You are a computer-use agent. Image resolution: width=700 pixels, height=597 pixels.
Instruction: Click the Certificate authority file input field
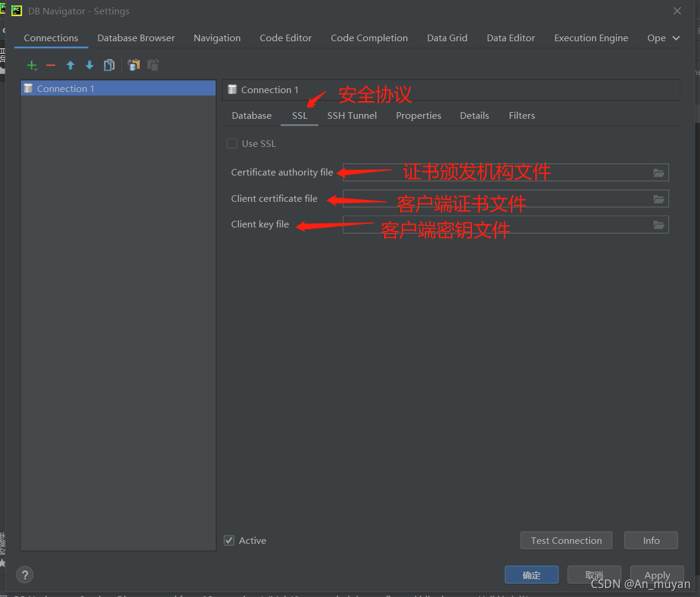coord(505,173)
